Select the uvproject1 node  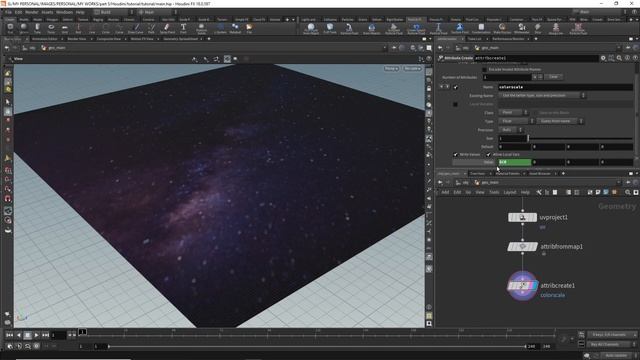[x=522, y=218]
